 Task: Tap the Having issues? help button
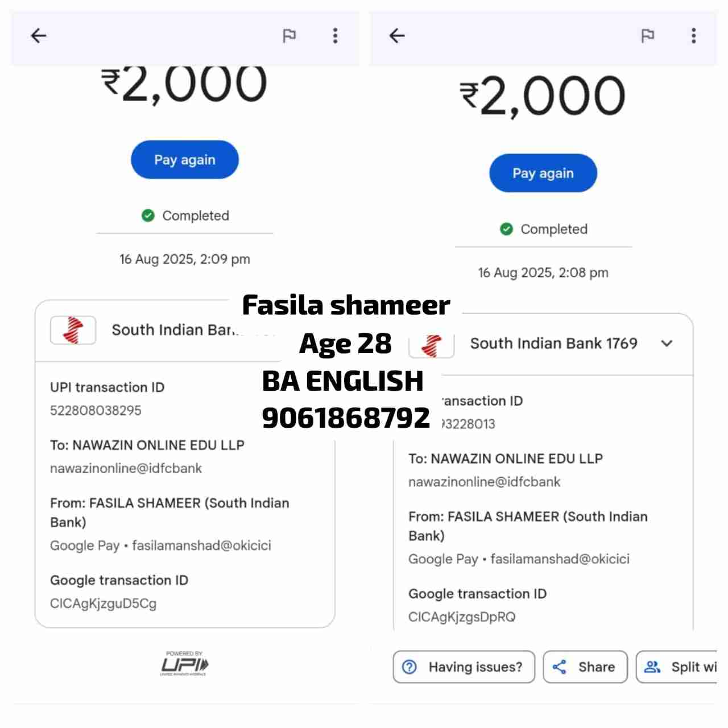pos(464,667)
